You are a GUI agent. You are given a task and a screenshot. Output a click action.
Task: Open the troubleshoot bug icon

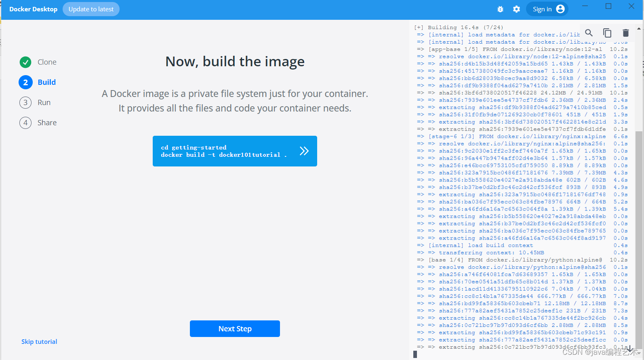[x=500, y=9]
